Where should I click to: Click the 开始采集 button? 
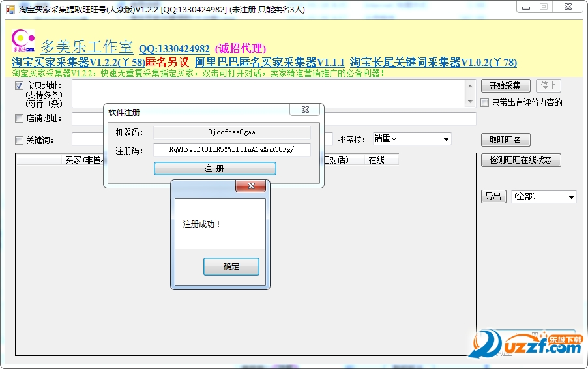point(505,86)
